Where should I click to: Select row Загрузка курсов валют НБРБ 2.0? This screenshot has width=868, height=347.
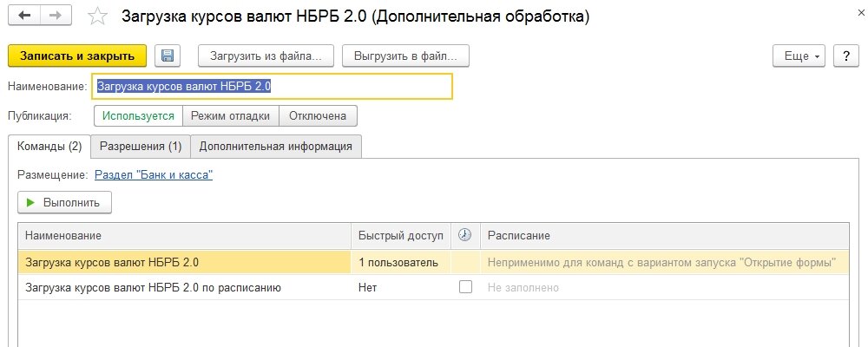(433, 262)
